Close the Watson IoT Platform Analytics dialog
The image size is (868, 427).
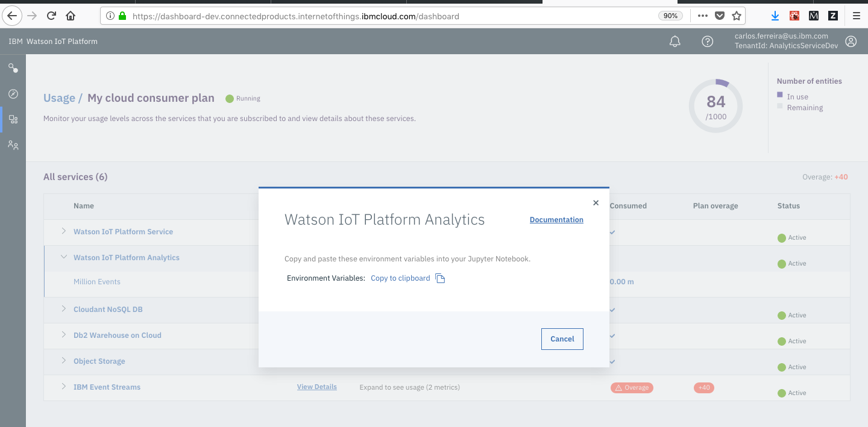(596, 203)
